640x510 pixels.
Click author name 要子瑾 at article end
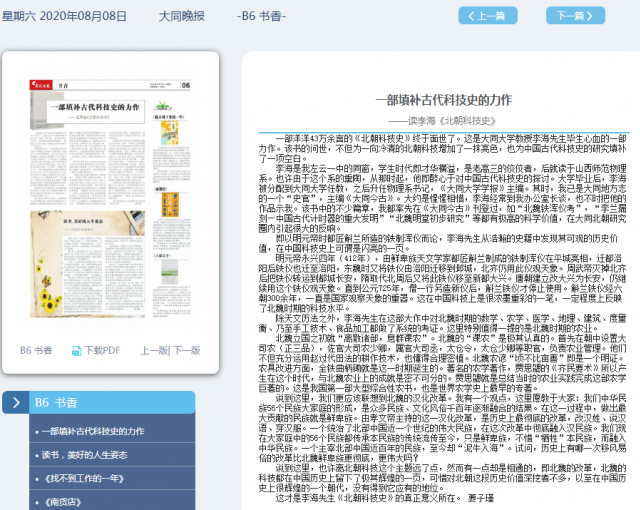point(481,498)
